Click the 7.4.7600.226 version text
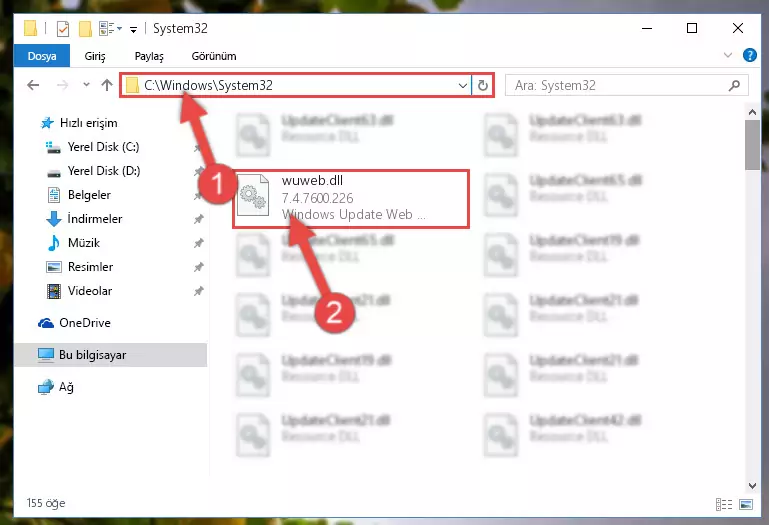 pyautogui.click(x=317, y=198)
